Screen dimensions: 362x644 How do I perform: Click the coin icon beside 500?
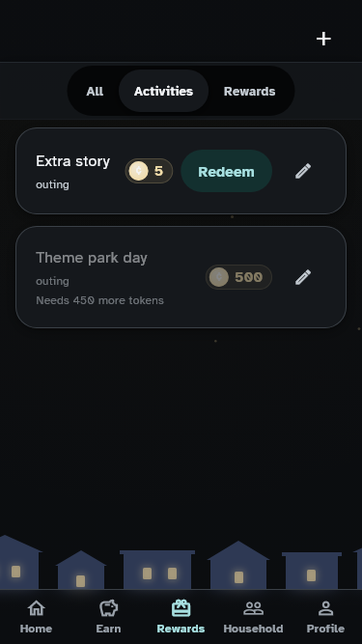click(x=219, y=277)
